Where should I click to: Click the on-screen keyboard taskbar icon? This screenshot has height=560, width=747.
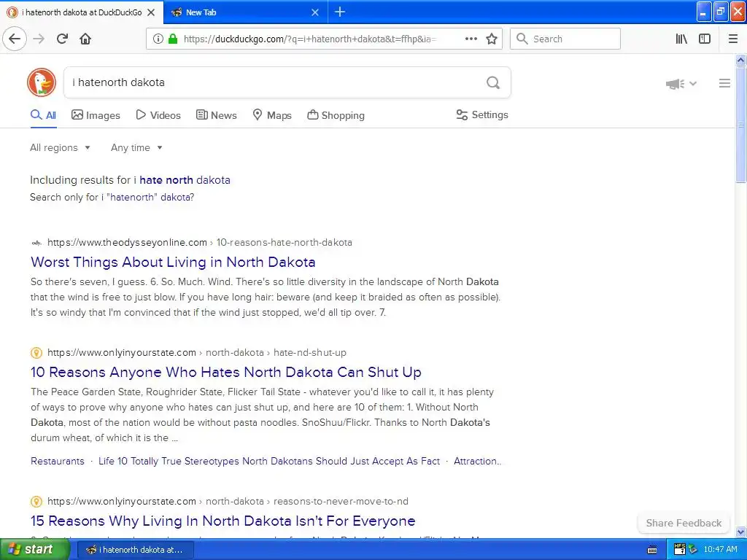(x=652, y=550)
